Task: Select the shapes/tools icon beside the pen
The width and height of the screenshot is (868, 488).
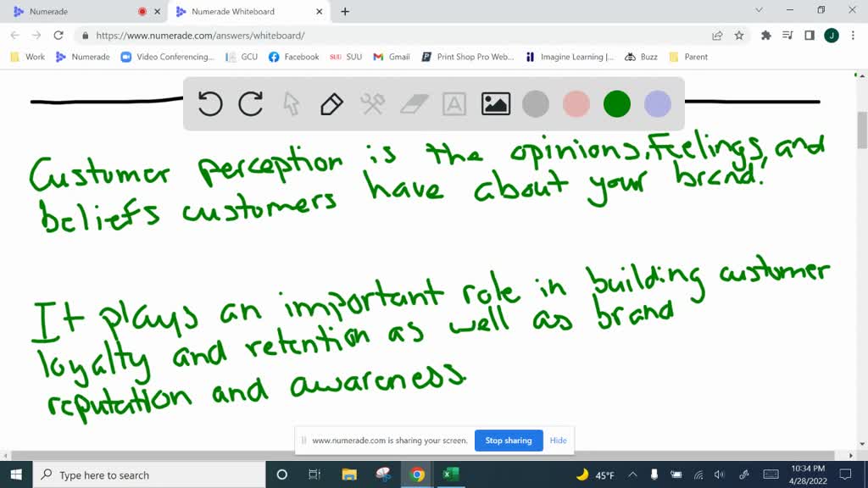Action: pyautogui.click(x=372, y=103)
